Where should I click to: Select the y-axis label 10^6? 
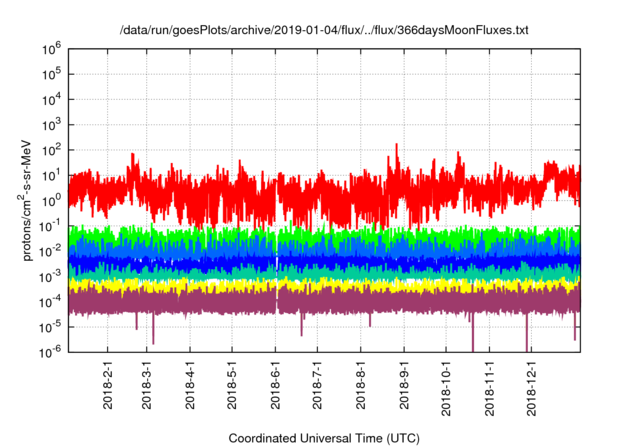tap(52, 49)
